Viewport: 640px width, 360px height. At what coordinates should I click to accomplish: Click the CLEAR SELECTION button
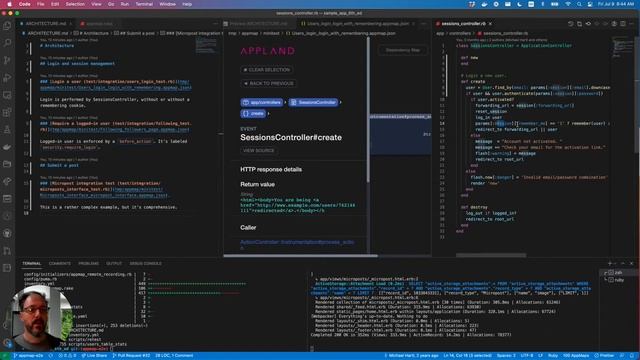267,70
